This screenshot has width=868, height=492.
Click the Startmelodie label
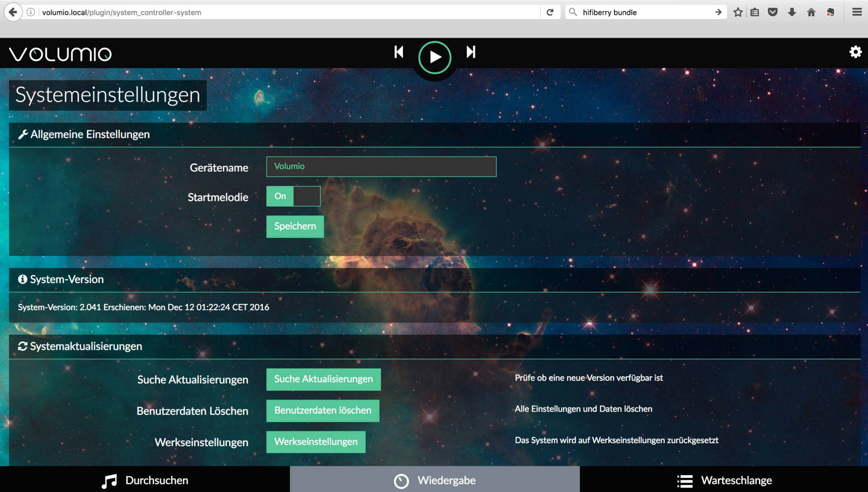pos(218,197)
